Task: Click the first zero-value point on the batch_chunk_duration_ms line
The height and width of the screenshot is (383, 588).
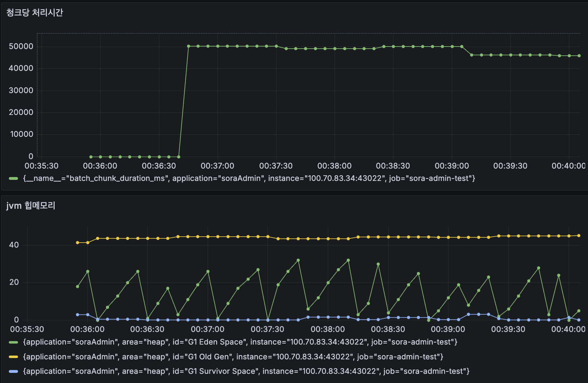Action: coord(91,156)
